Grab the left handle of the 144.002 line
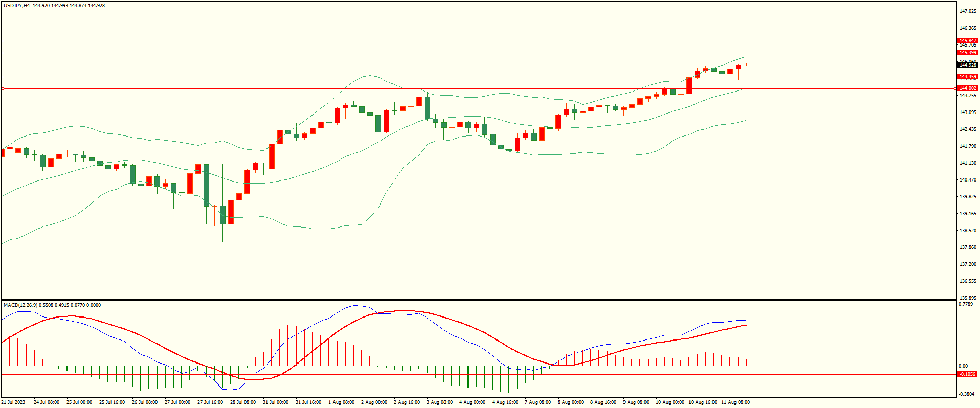This screenshot has height=408, width=980. point(3,88)
